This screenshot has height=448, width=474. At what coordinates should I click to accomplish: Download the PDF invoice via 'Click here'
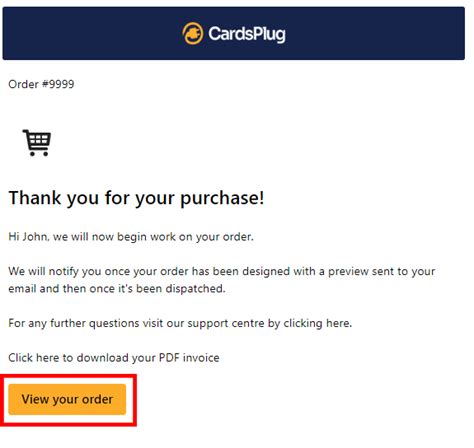tap(34, 358)
